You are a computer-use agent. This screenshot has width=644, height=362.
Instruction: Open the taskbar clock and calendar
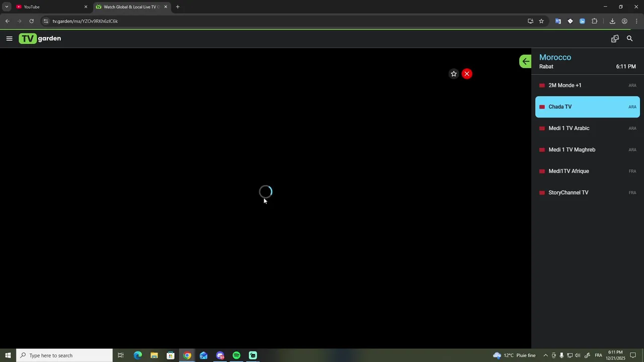point(615,355)
